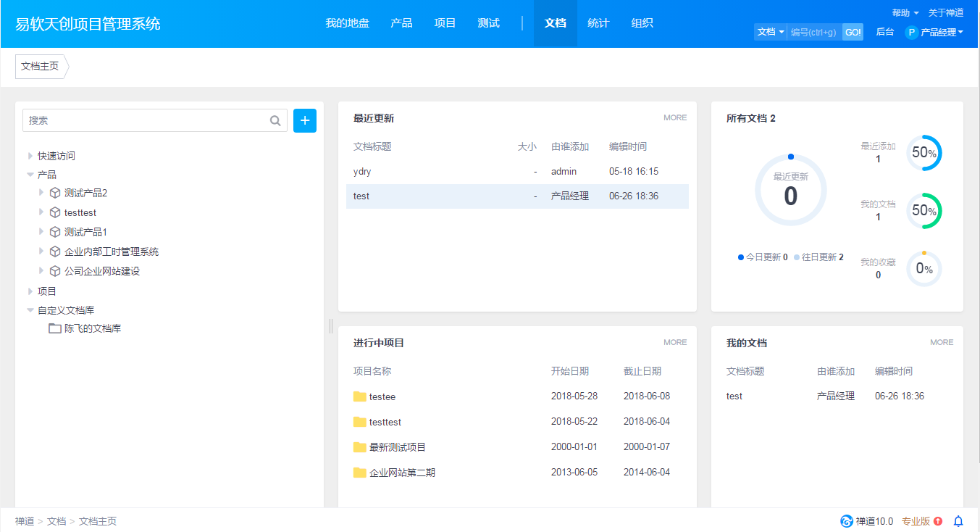The width and height of the screenshot is (980, 532).
Task: Go to the 组织 navigation tab
Action: tap(642, 23)
